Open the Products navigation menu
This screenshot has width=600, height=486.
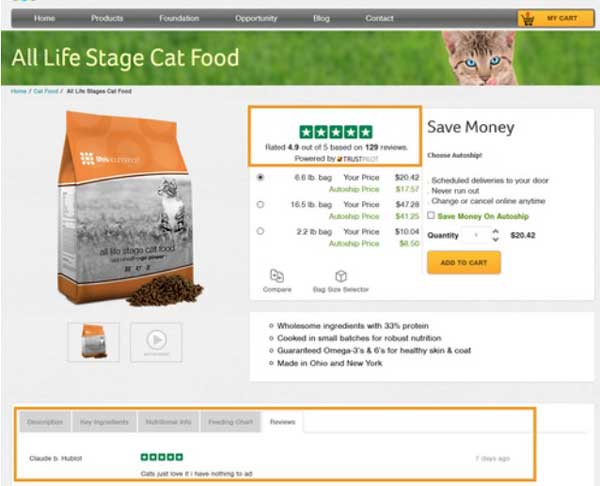(x=107, y=18)
